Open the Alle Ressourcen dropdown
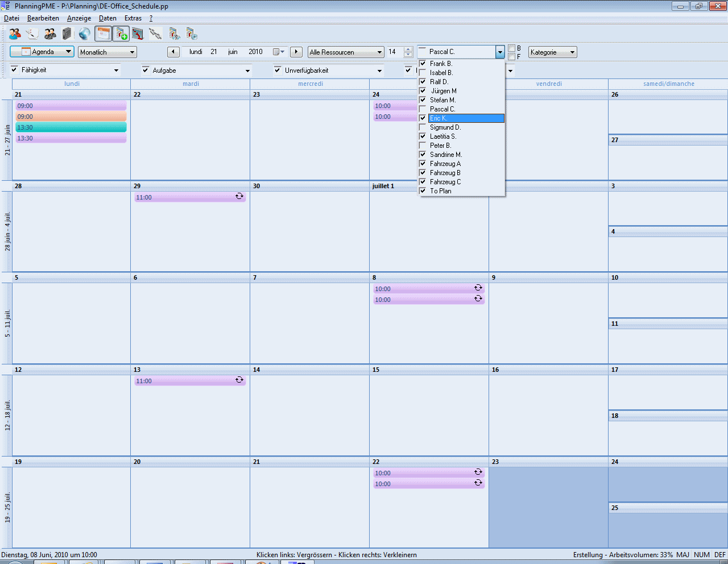 [346, 52]
